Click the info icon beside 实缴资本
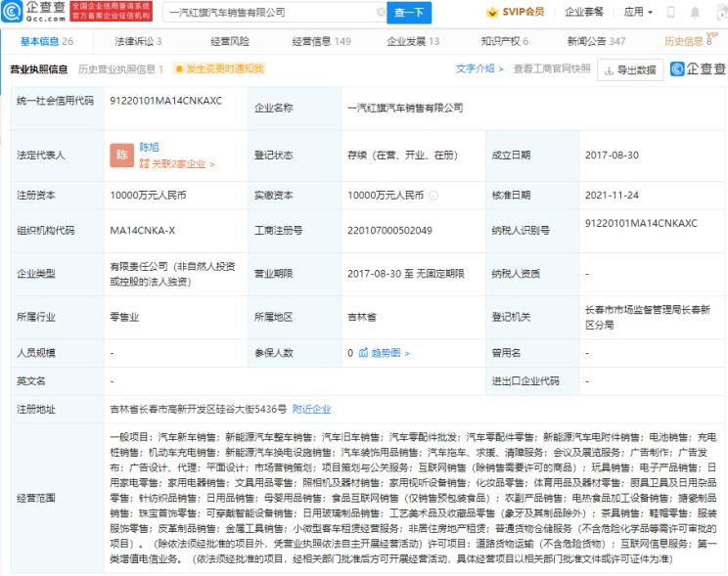The width and height of the screenshot is (728, 576). [433, 195]
